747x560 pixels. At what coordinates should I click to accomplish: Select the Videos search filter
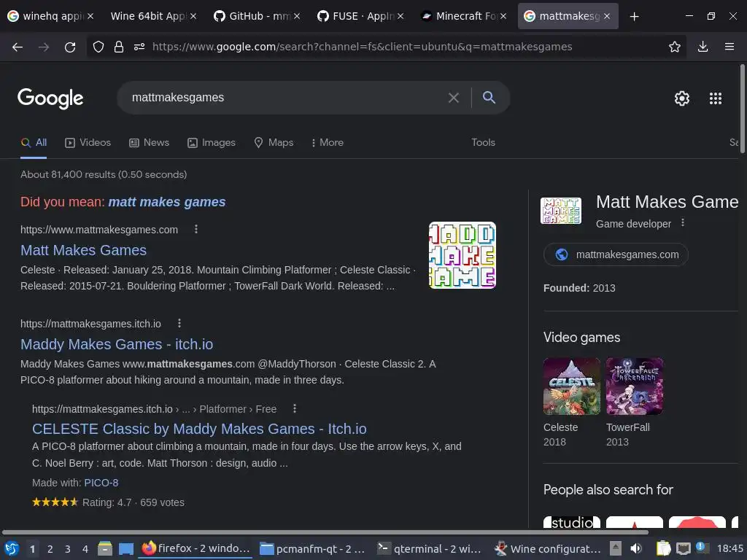tap(88, 142)
